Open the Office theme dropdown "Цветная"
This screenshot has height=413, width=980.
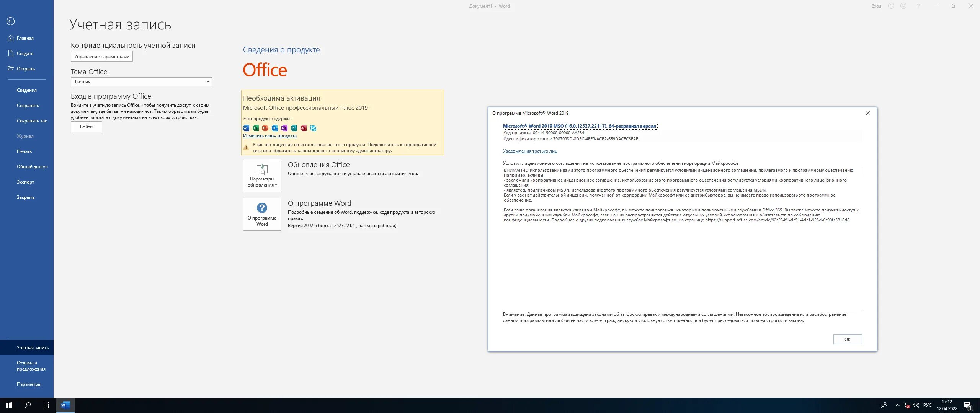[x=141, y=81]
